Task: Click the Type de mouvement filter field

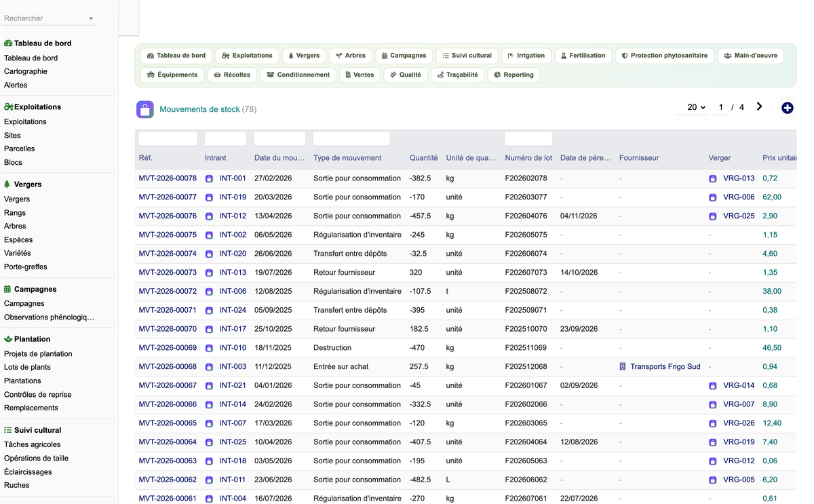Action: pos(351,138)
